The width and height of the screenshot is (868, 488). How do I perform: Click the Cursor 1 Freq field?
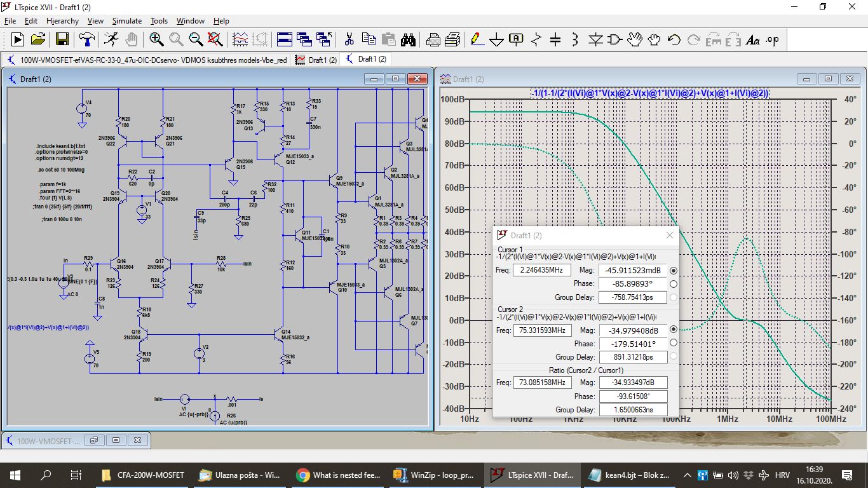coord(541,270)
